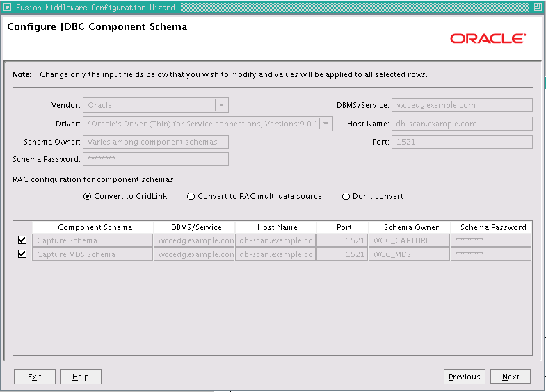Focus the DBMS/Service input field

tap(462, 105)
